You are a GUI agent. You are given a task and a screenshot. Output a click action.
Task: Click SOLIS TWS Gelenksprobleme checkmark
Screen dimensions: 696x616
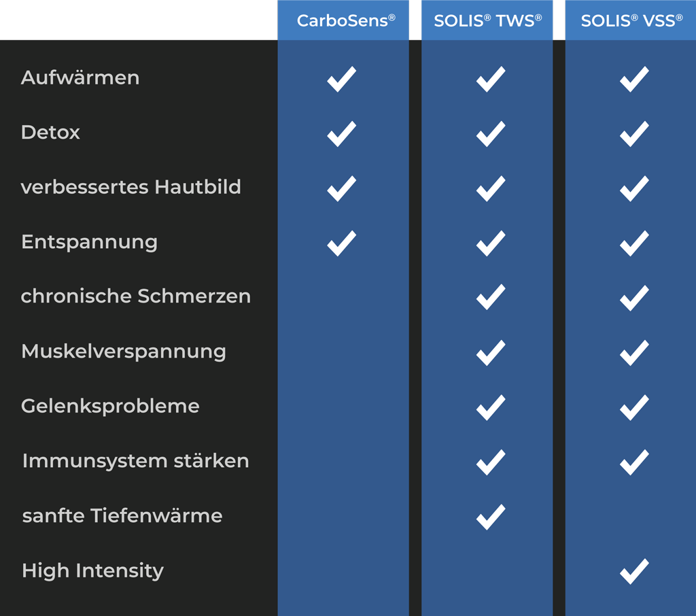point(490,407)
